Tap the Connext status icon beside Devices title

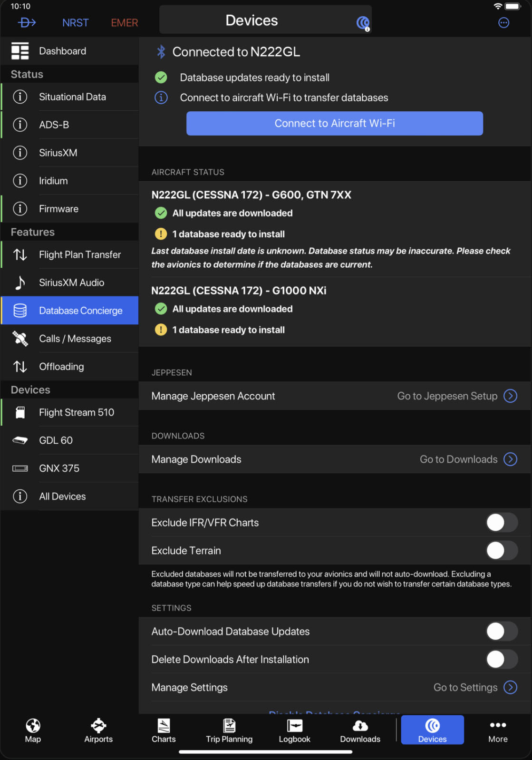(x=363, y=23)
